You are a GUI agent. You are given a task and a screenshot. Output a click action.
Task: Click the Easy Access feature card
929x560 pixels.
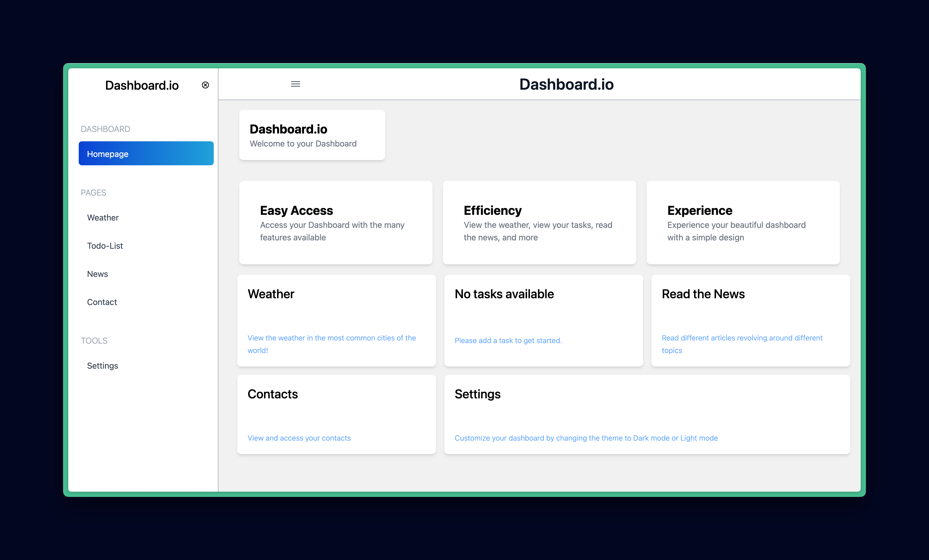(335, 222)
